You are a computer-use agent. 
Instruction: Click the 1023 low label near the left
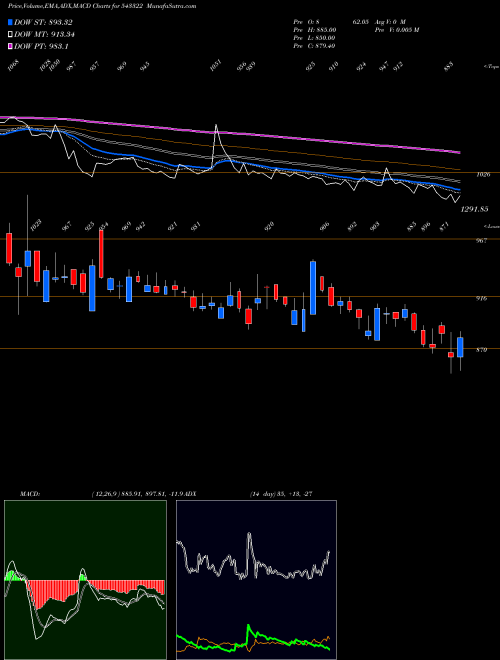[37, 226]
